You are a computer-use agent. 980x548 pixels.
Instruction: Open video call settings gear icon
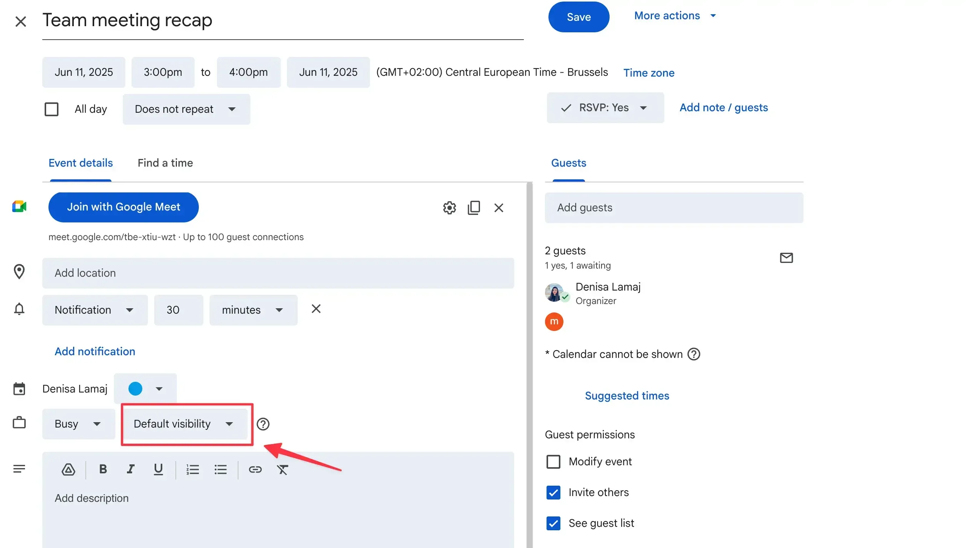449,208
